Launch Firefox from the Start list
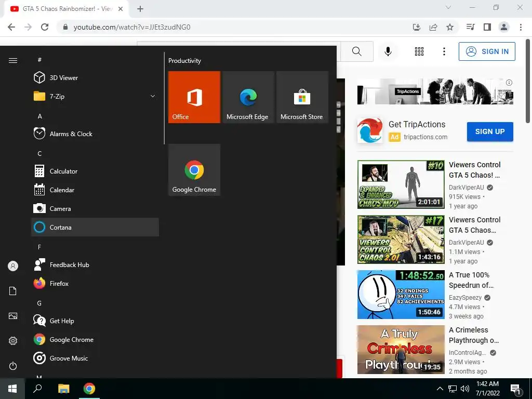Image resolution: width=532 pixels, height=399 pixels. point(95,283)
